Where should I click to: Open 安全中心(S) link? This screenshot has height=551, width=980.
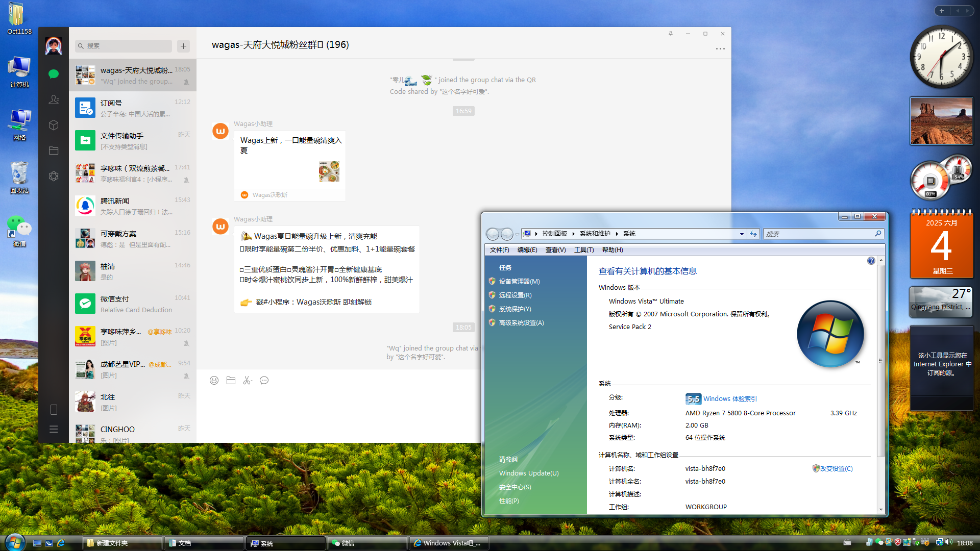(515, 487)
